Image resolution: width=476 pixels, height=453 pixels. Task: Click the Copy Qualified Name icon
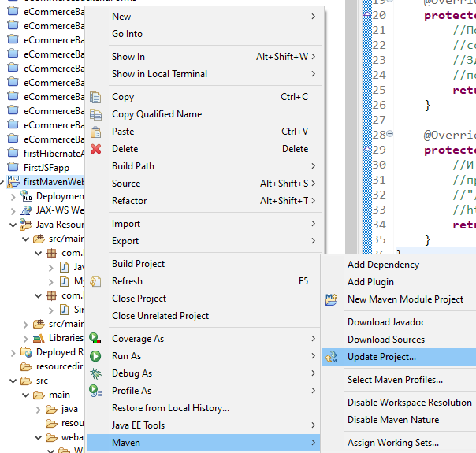(x=95, y=114)
